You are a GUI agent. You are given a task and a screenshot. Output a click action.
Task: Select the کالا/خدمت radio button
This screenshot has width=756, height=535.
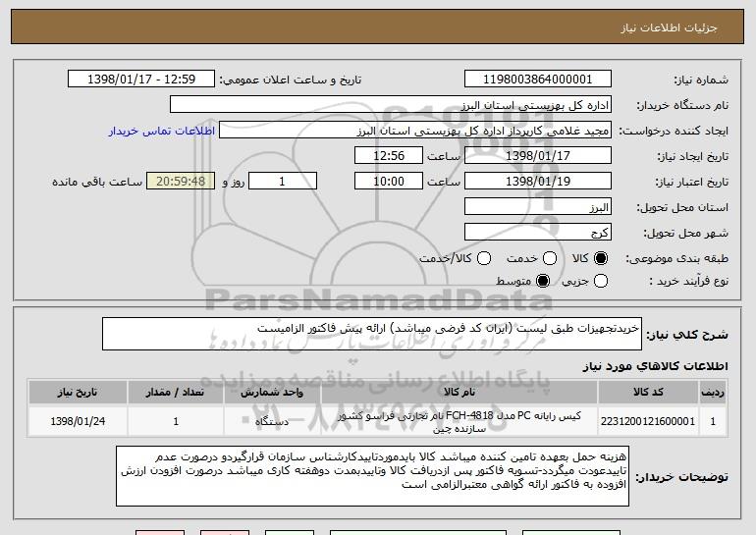tap(484, 258)
